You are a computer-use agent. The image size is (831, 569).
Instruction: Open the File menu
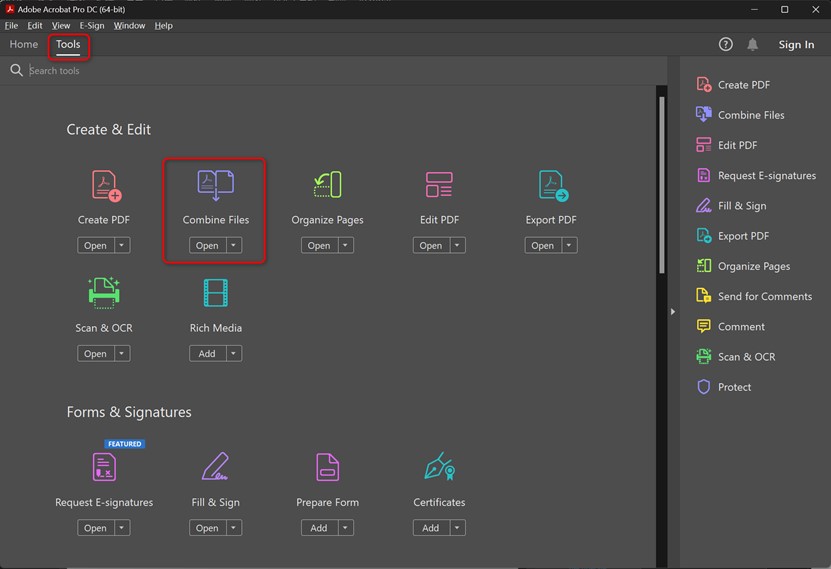pyautogui.click(x=11, y=25)
